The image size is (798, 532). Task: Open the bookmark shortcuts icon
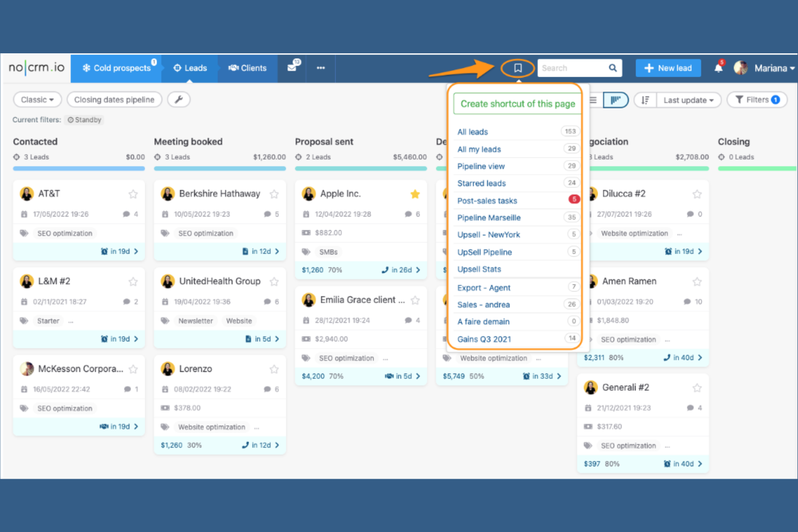518,68
